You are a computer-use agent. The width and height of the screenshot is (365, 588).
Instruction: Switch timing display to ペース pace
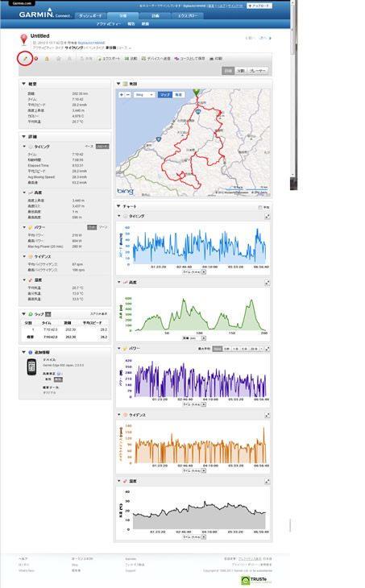click(89, 147)
